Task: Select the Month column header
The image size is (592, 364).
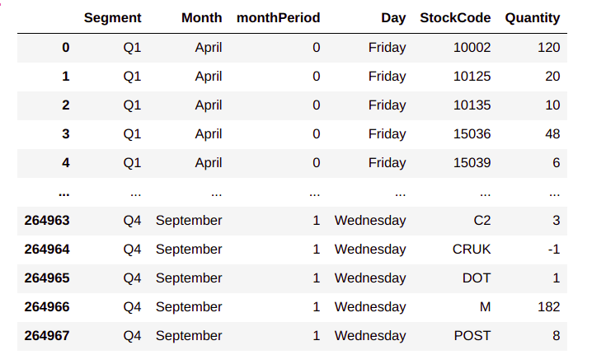Action: coord(203,17)
